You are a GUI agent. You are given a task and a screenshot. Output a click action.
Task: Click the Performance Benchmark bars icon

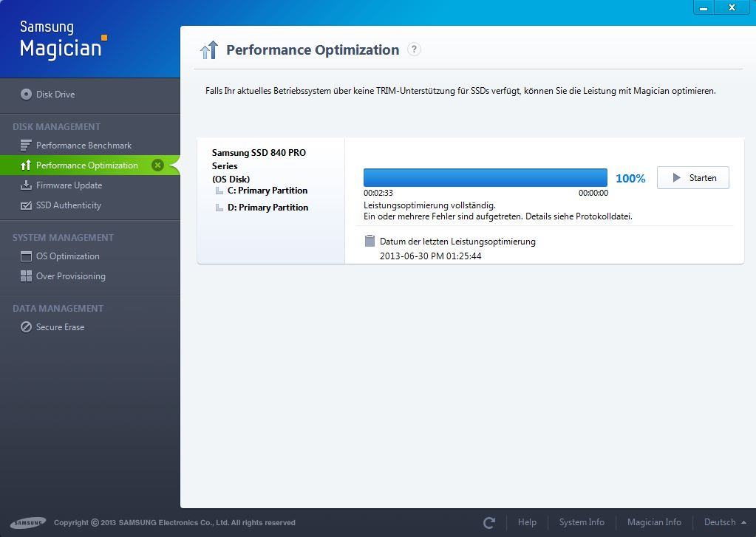(x=26, y=145)
